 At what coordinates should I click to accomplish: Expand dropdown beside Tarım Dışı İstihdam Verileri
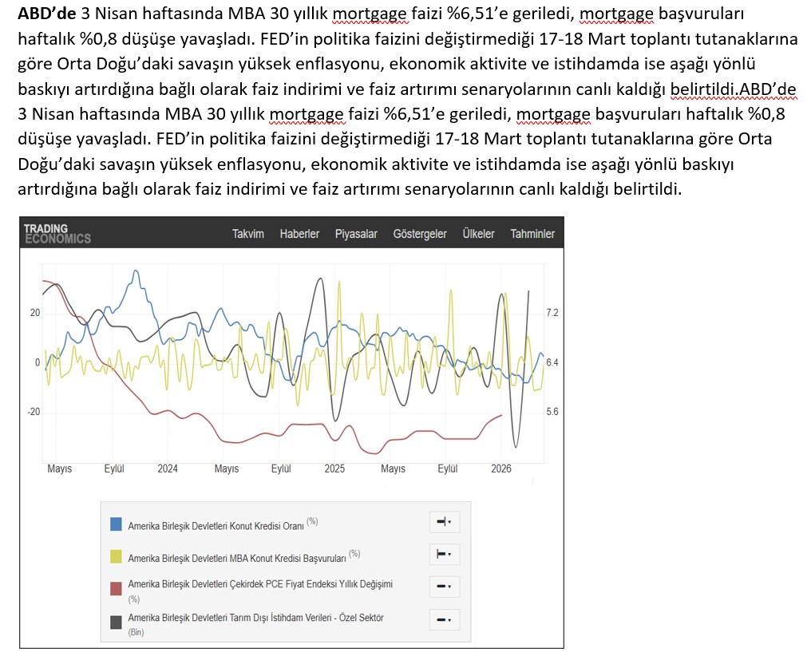tap(444, 619)
